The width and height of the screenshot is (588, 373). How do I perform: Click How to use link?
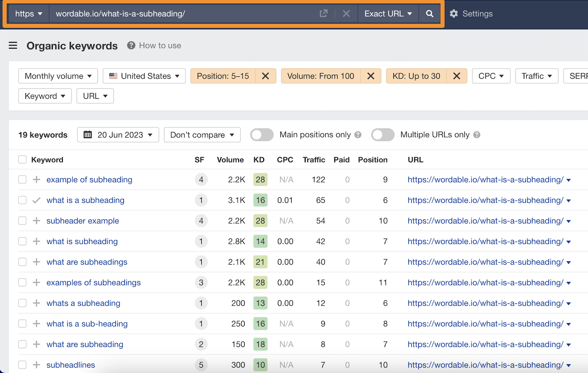(x=160, y=46)
